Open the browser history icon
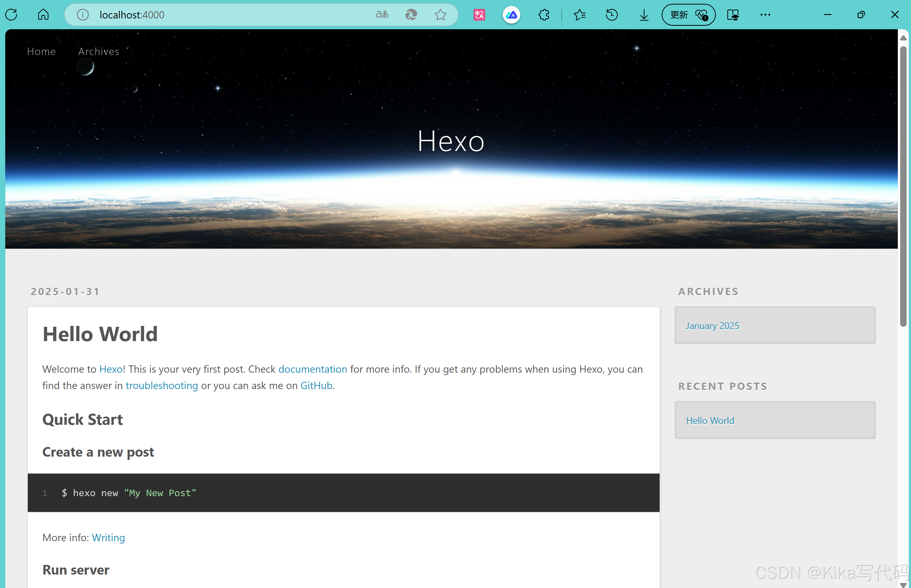 pos(612,15)
